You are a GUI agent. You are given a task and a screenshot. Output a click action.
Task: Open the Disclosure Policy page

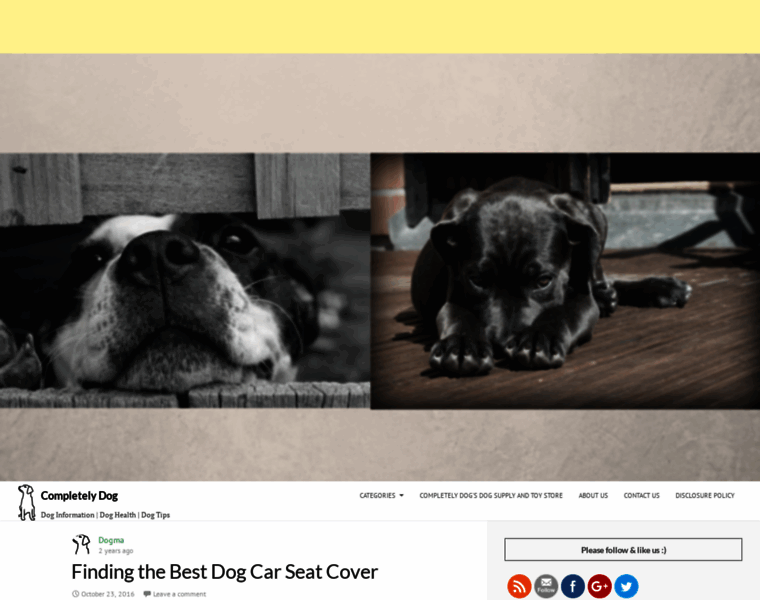(x=705, y=495)
